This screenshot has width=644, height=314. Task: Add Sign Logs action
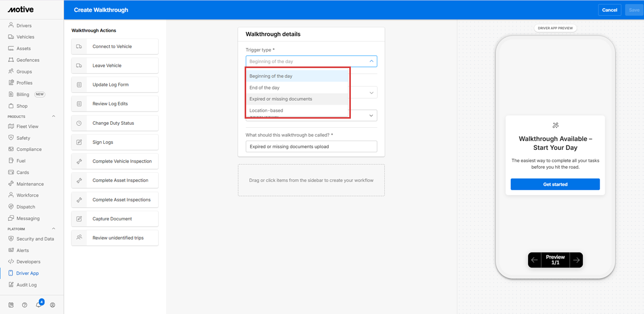tap(115, 142)
